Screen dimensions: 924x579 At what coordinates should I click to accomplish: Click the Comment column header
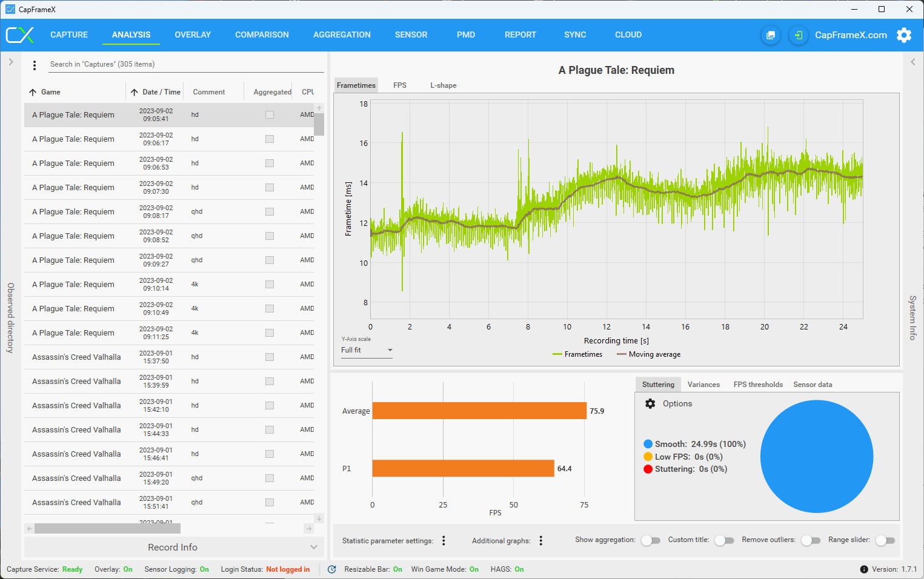(209, 92)
